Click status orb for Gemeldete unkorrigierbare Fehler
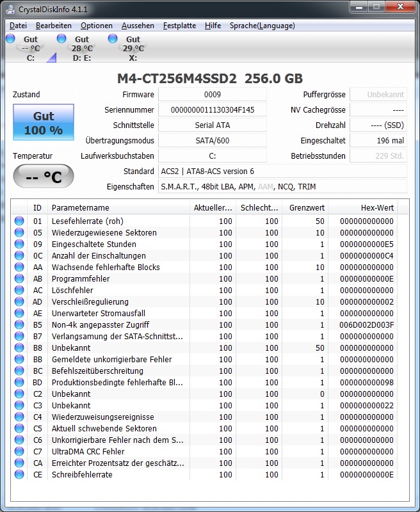This screenshot has height=512, width=420. (x=19, y=359)
